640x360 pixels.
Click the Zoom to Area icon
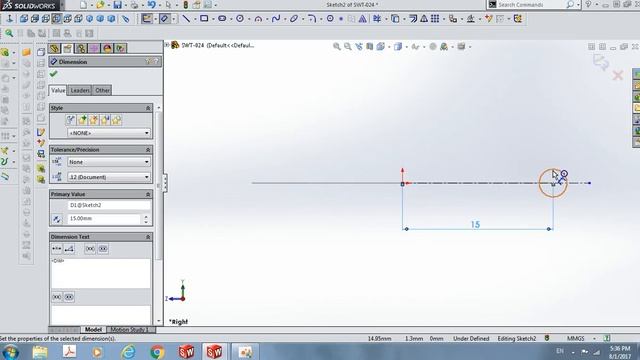(348, 47)
